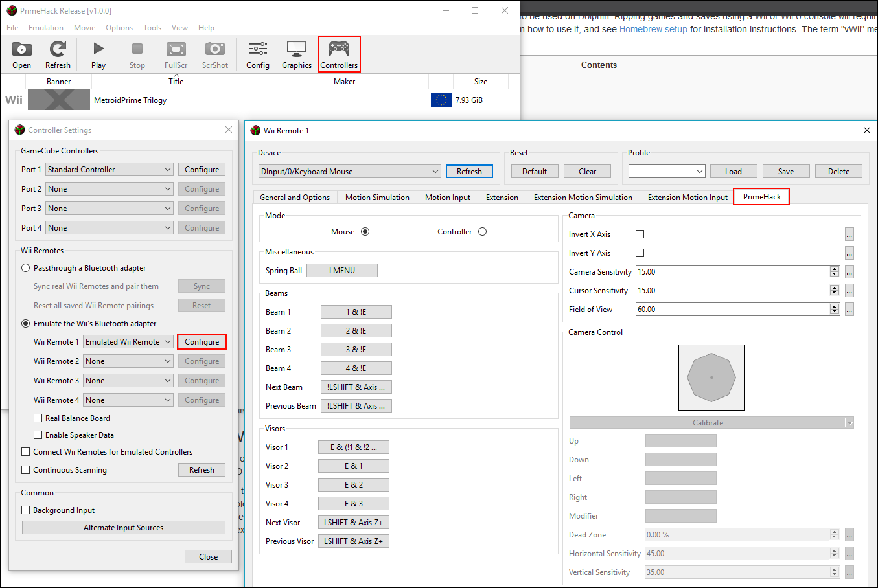
Task: Switch to the Extension tab
Action: [x=502, y=198]
